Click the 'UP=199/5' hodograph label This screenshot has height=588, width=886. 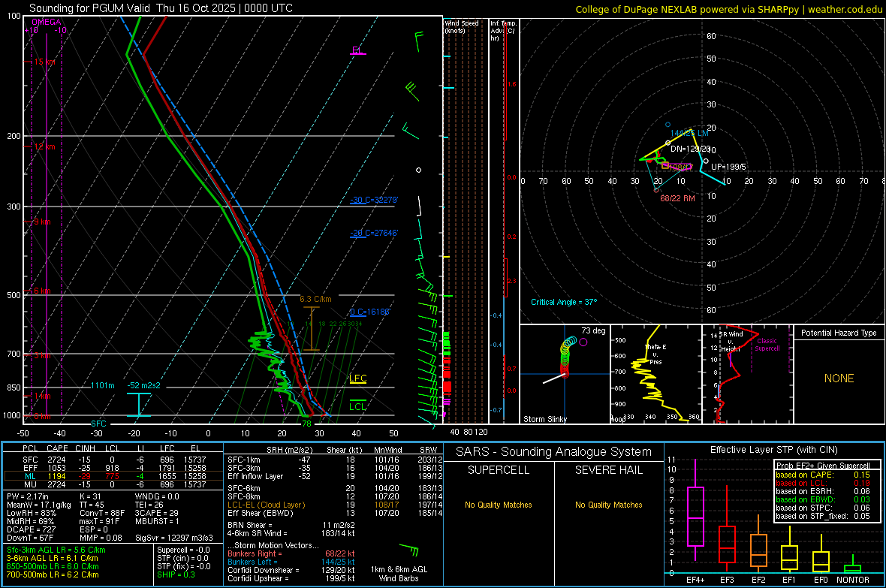pos(728,167)
